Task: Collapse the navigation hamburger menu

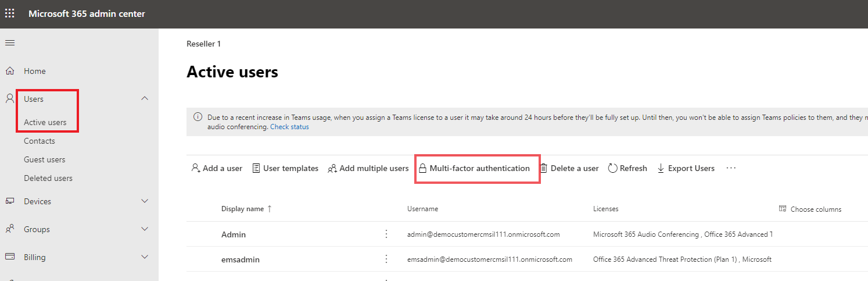Action: 10,42
